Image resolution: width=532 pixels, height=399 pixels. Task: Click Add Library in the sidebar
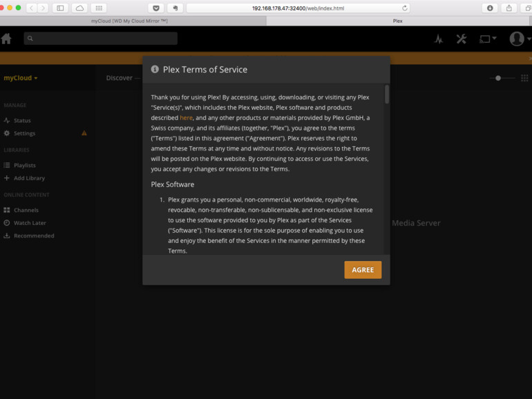29,178
